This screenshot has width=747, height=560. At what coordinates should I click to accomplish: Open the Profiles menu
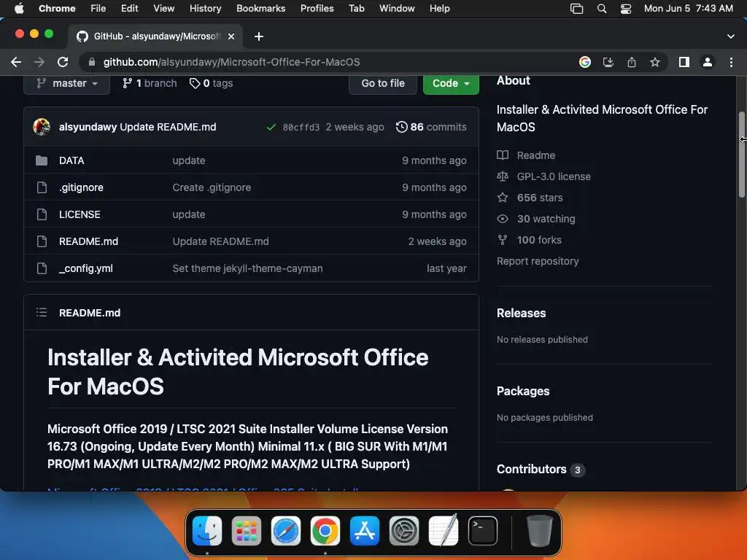coord(317,9)
